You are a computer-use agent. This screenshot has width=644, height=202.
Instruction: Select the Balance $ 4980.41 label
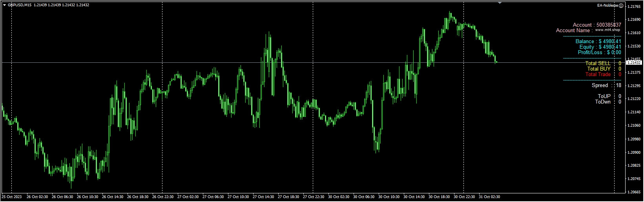[598, 41]
